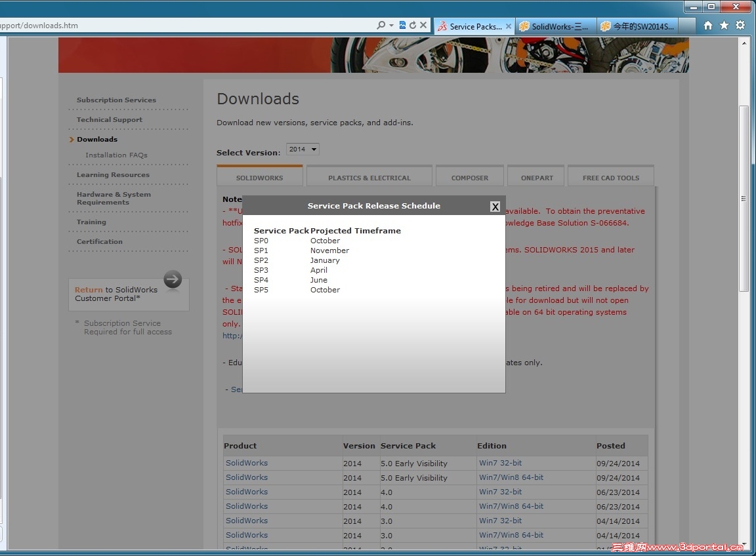Click the page vertical scrollbar thumb
This screenshot has height=556, width=756.
point(744,199)
